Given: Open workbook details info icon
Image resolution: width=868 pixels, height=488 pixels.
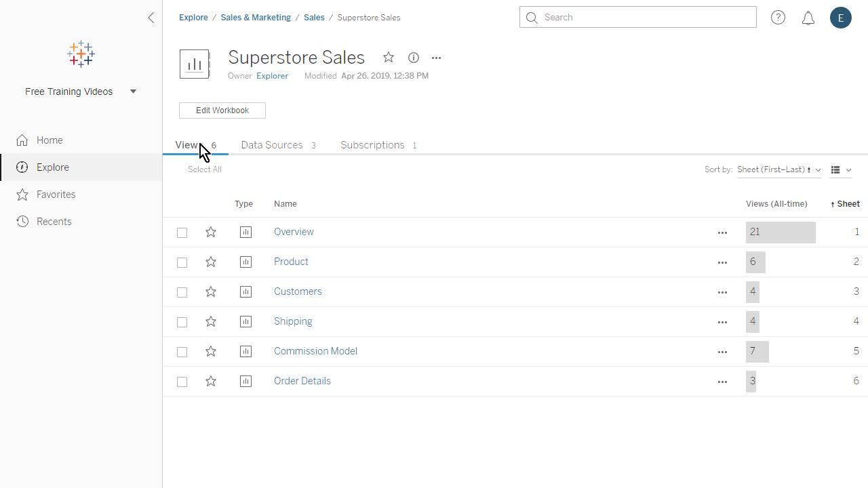Looking at the screenshot, I should (x=414, y=58).
